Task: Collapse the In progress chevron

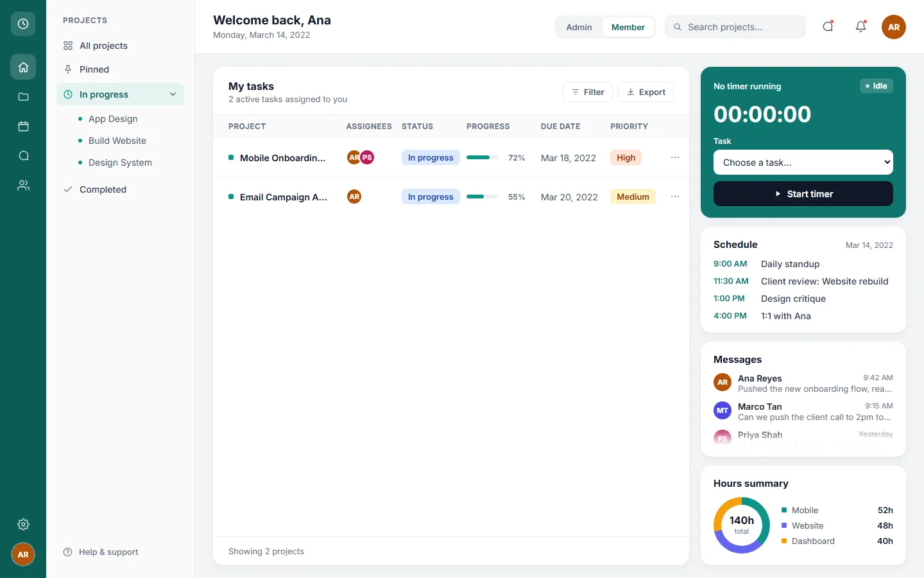Action: (173, 94)
